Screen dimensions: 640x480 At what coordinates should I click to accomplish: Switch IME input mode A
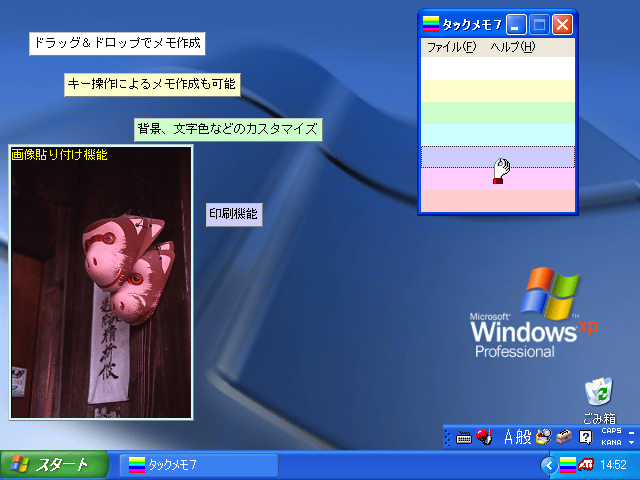(x=508, y=438)
